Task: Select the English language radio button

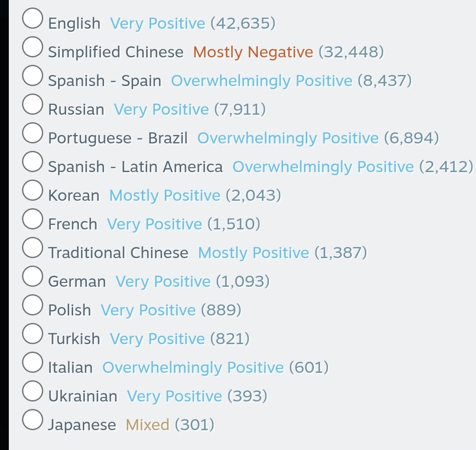Action: 33,18
